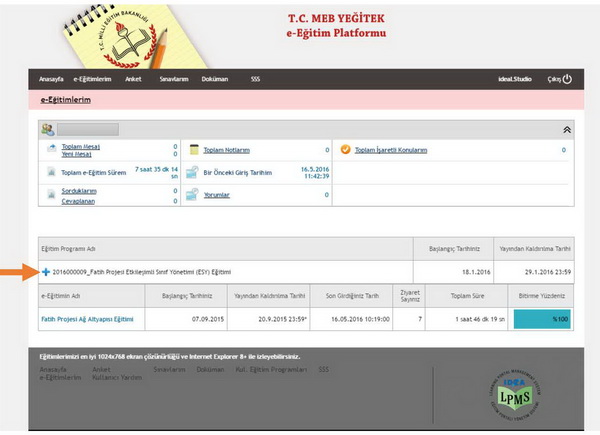Click the footer Kul. Eğitim Programları link

point(271,370)
